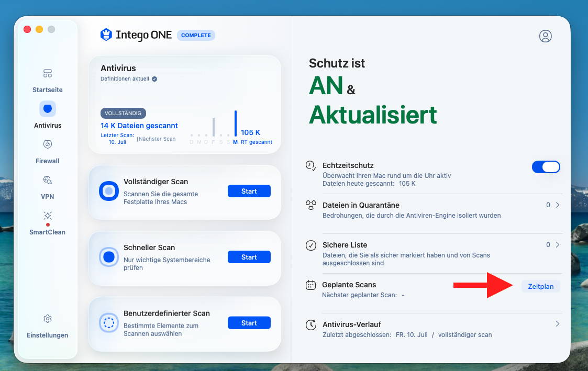Start the Vollständiger Scan

point(249,191)
